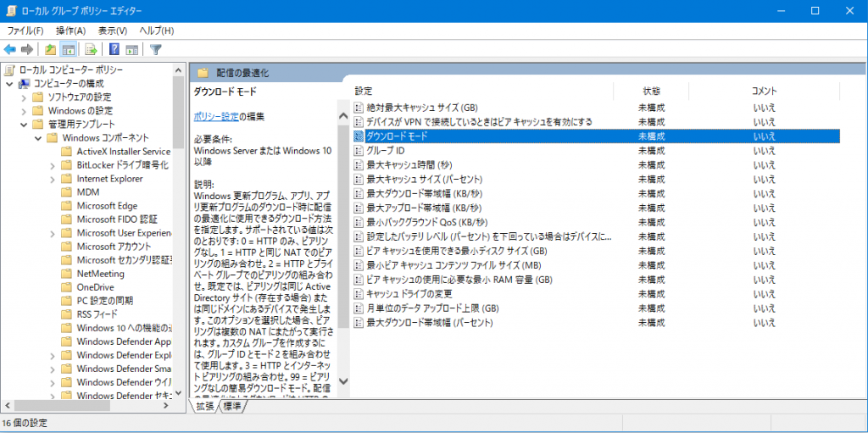Click the ポリシー設定 edit link
This screenshot has width=868, height=433.
(216, 116)
